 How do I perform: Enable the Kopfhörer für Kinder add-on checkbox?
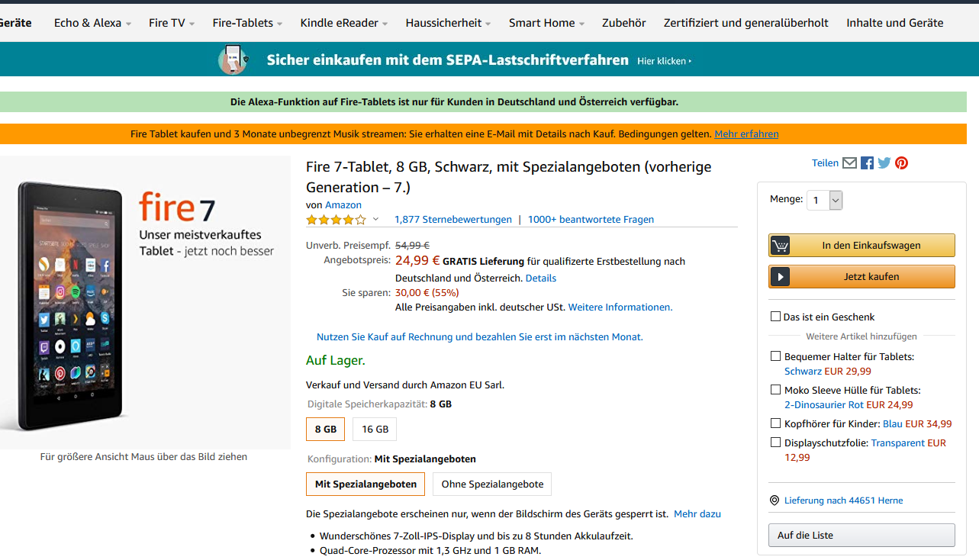coord(776,423)
